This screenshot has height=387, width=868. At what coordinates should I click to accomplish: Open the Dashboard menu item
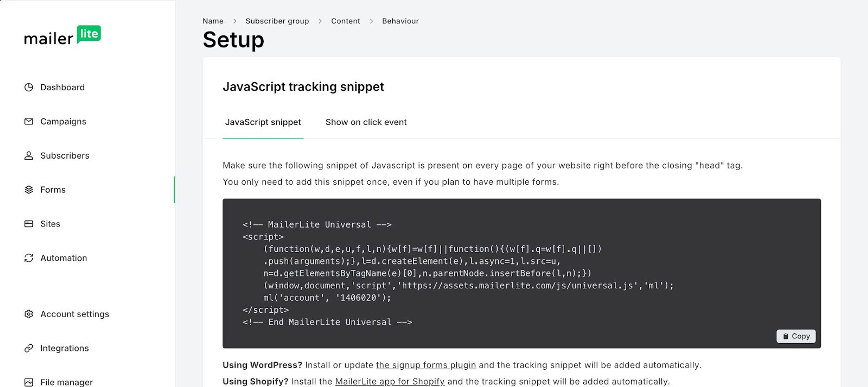click(x=62, y=87)
